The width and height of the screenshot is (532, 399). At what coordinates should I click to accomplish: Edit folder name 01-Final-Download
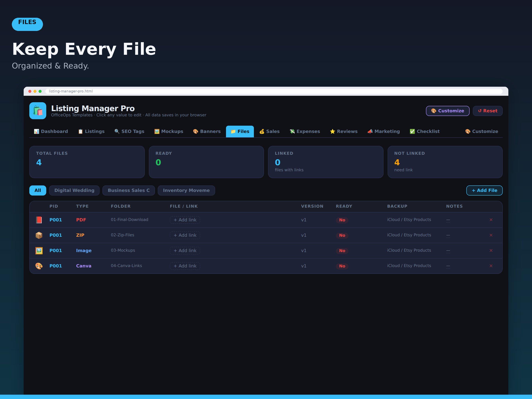[129, 219]
